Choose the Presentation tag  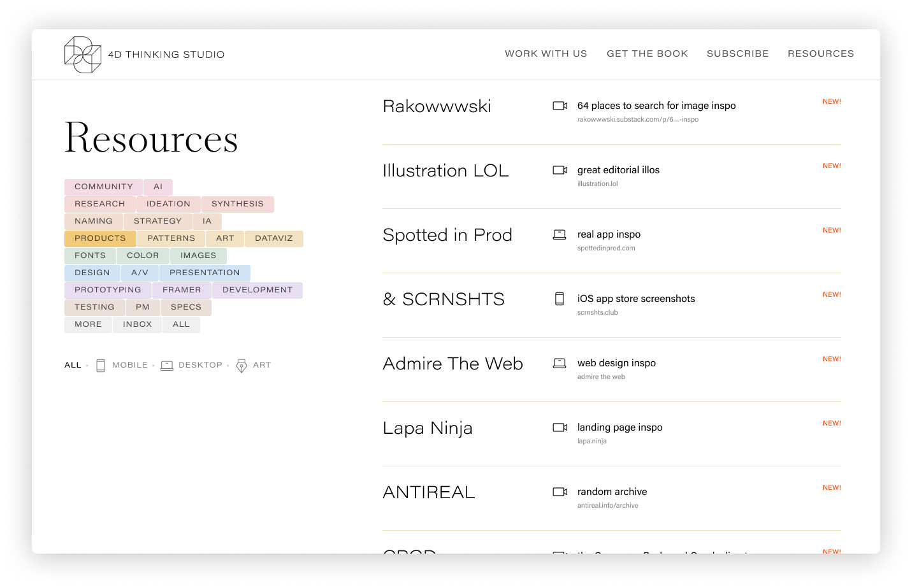205,273
